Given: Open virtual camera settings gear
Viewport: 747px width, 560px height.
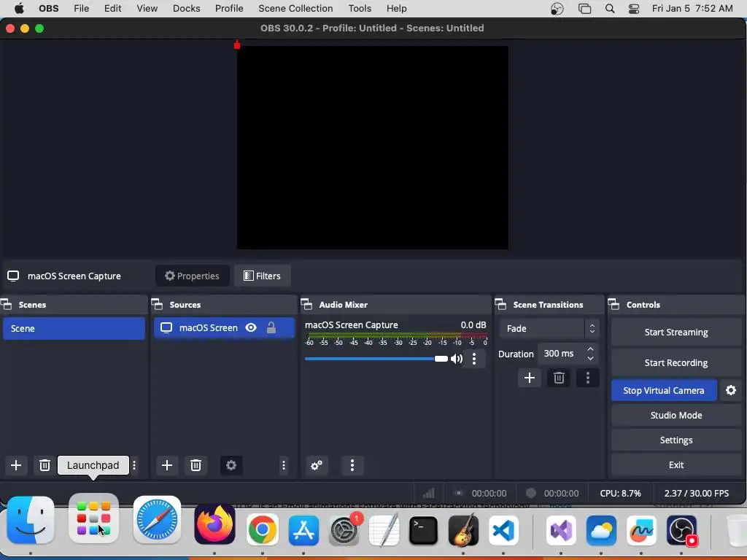Looking at the screenshot, I should coord(731,391).
